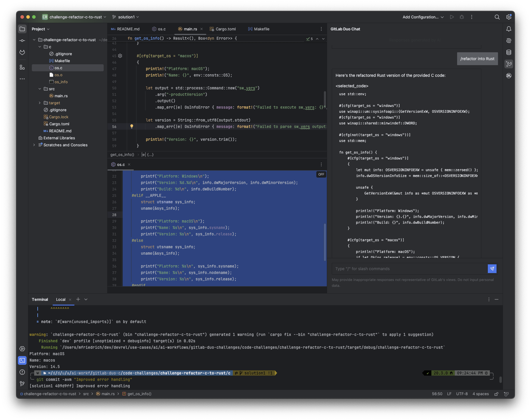
Task: Collapse the c folder in project tree
Action: pos(40,47)
